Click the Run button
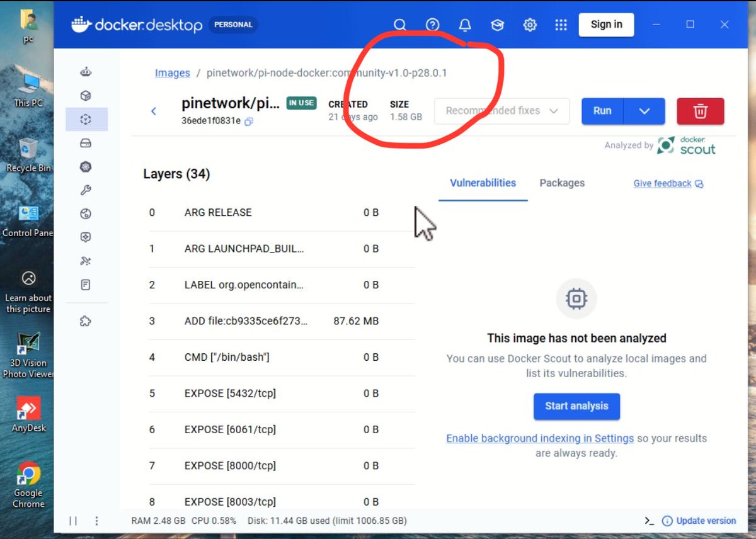 (x=602, y=111)
